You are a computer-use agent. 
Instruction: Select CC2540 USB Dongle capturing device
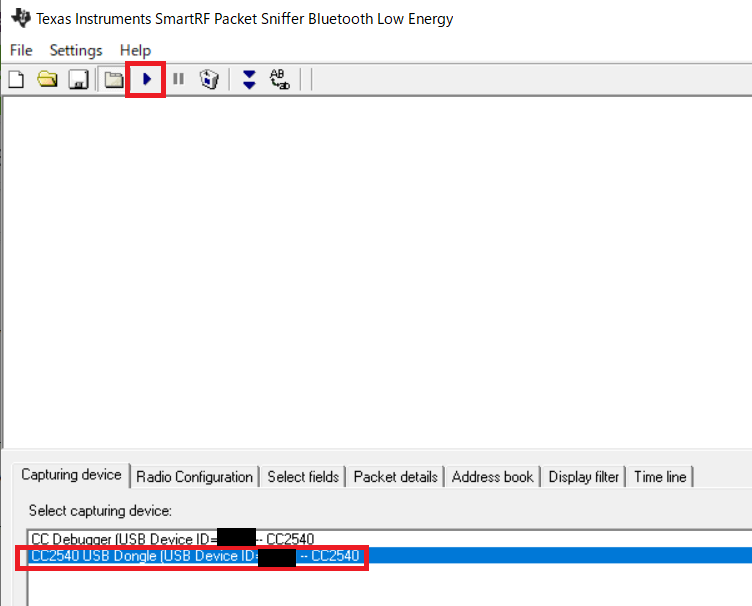pos(389,556)
